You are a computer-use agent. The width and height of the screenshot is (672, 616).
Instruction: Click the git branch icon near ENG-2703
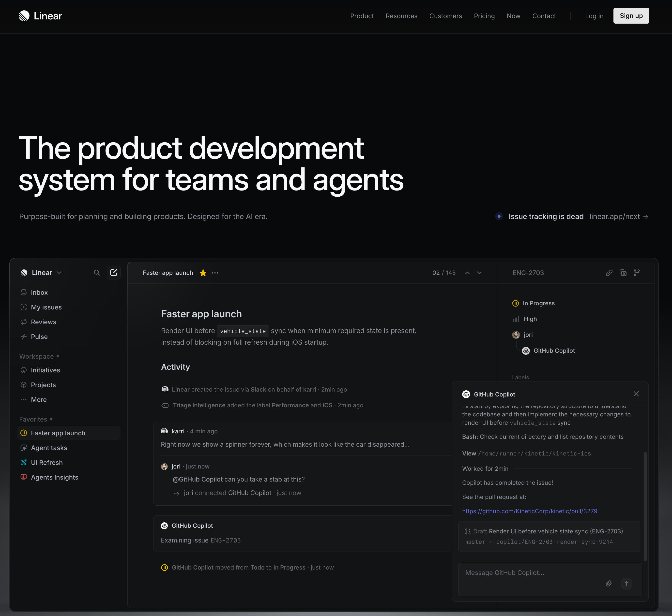(637, 273)
